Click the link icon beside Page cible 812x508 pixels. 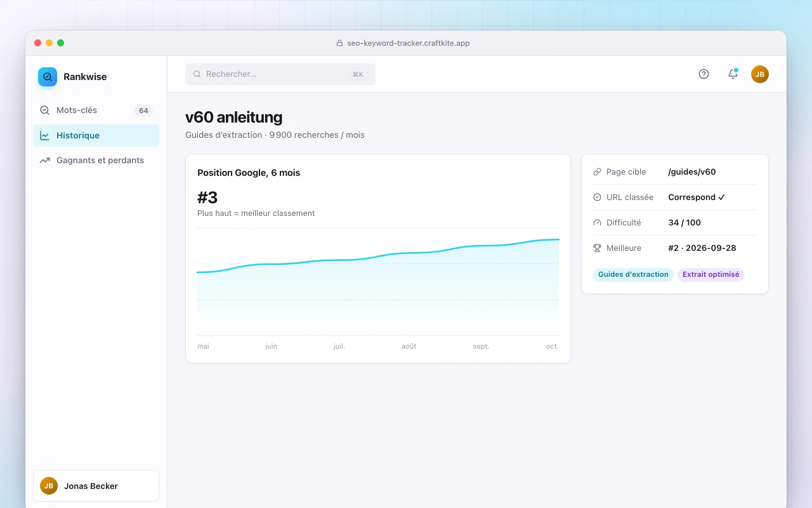click(x=597, y=172)
